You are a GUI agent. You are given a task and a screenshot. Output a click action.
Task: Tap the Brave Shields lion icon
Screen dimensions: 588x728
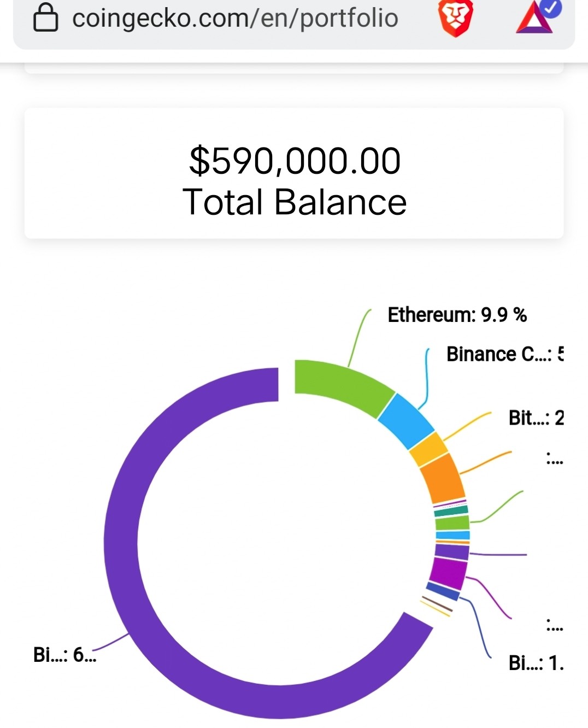455,18
